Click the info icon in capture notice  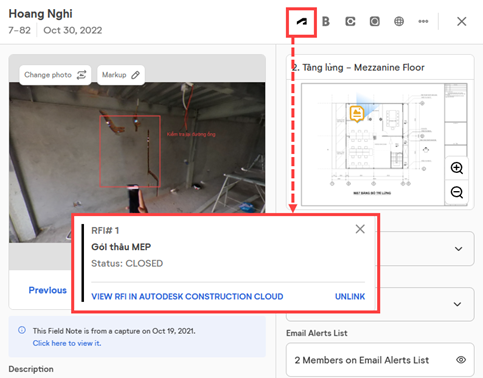(x=22, y=330)
